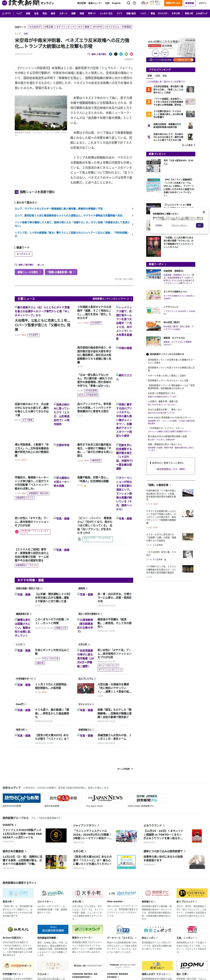Click the #ベネズエラ related word tag
210x980 pixels.
tap(23, 254)
